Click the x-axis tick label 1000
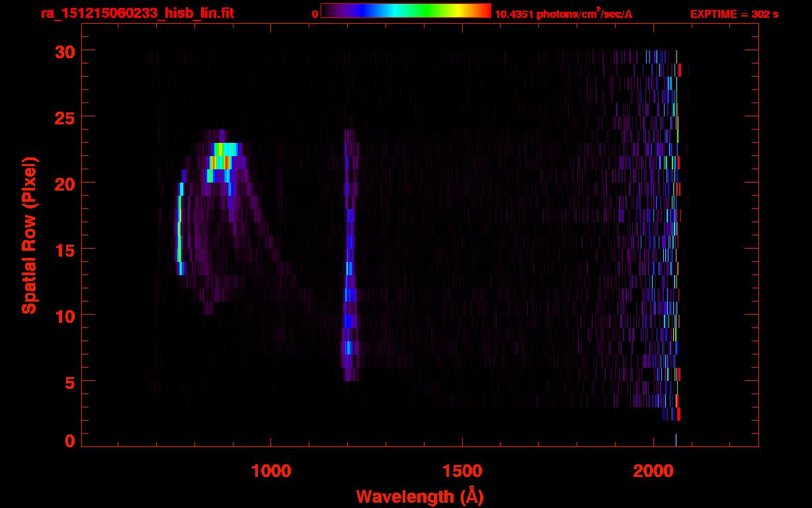Viewport: 812px width, 508px height. (x=271, y=471)
